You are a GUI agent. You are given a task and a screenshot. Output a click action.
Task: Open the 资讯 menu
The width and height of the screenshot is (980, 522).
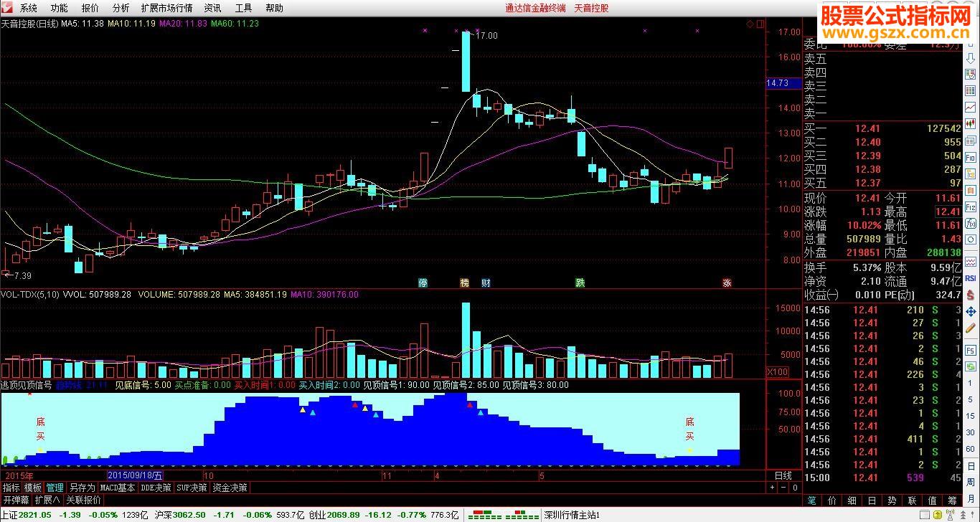coord(212,8)
